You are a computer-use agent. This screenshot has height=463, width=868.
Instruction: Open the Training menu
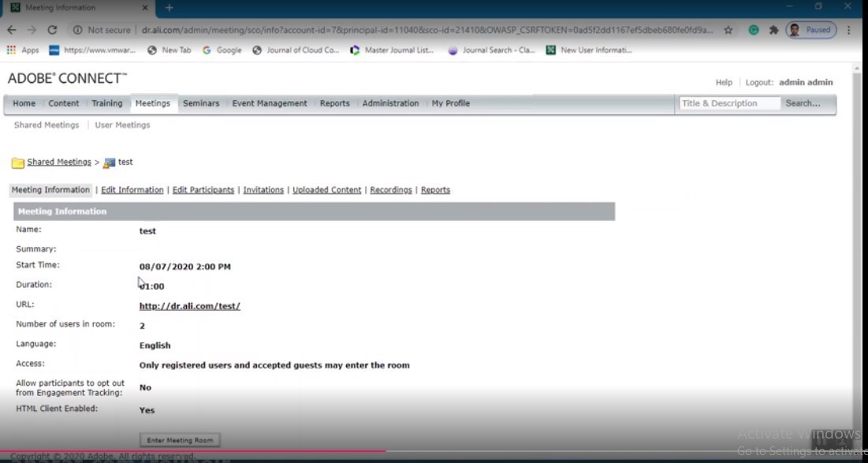(107, 103)
